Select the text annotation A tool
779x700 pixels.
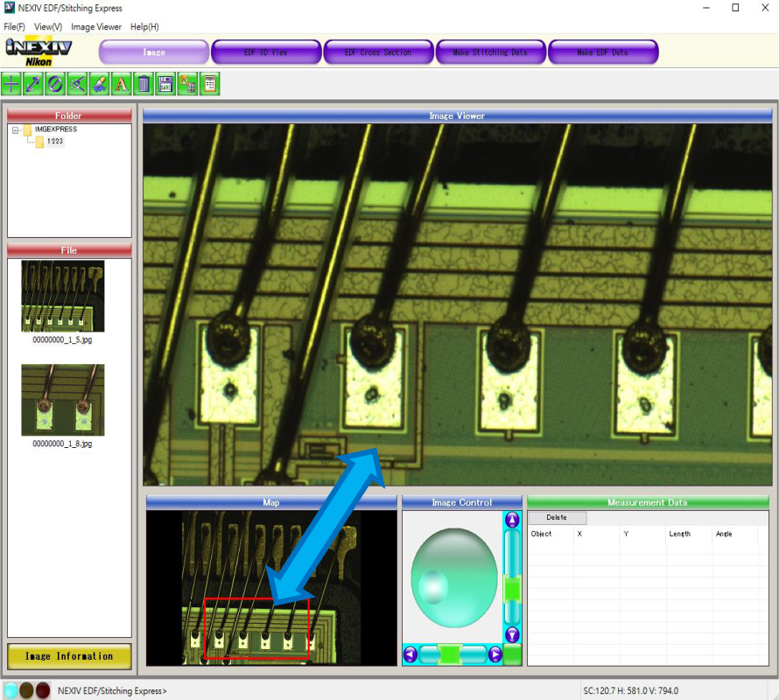122,84
